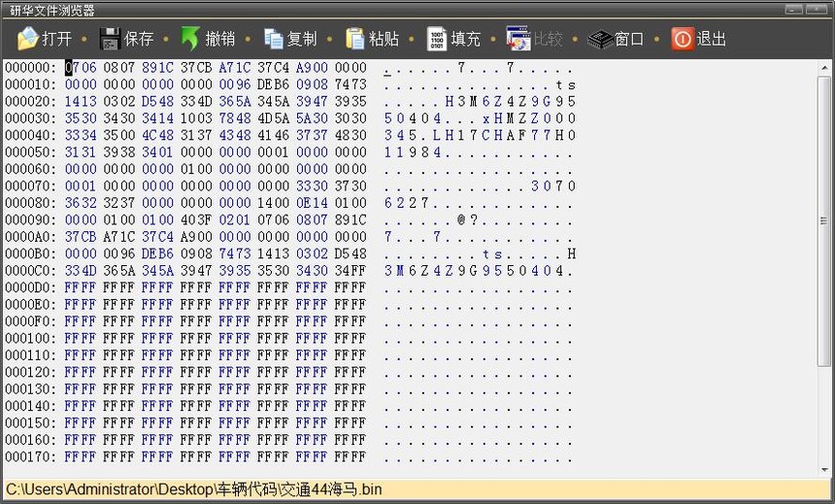Click the 窗口 (Window) chip icon
The height and width of the screenshot is (504, 835).
[600, 39]
